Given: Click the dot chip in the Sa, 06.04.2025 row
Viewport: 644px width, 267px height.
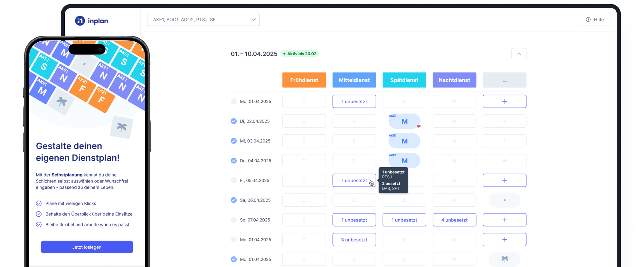Looking at the screenshot, I should (504, 200).
